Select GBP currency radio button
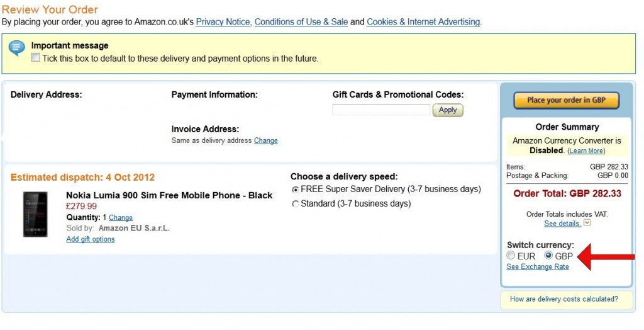Screen dimensions: 644x330 coord(548,256)
